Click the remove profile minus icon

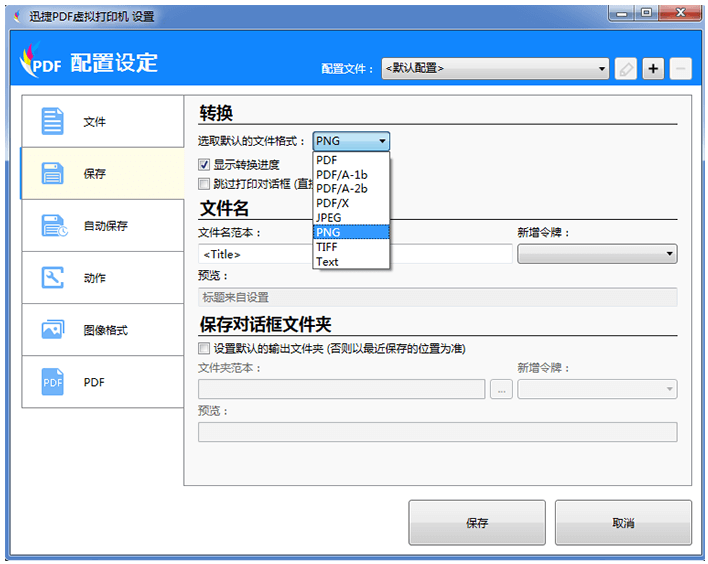click(x=680, y=69)
